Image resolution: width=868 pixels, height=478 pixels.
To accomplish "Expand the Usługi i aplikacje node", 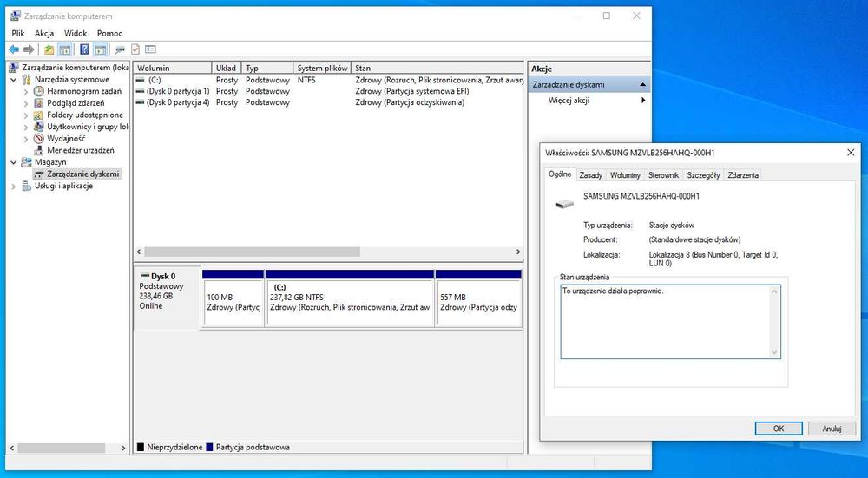I will coord(13,186).
